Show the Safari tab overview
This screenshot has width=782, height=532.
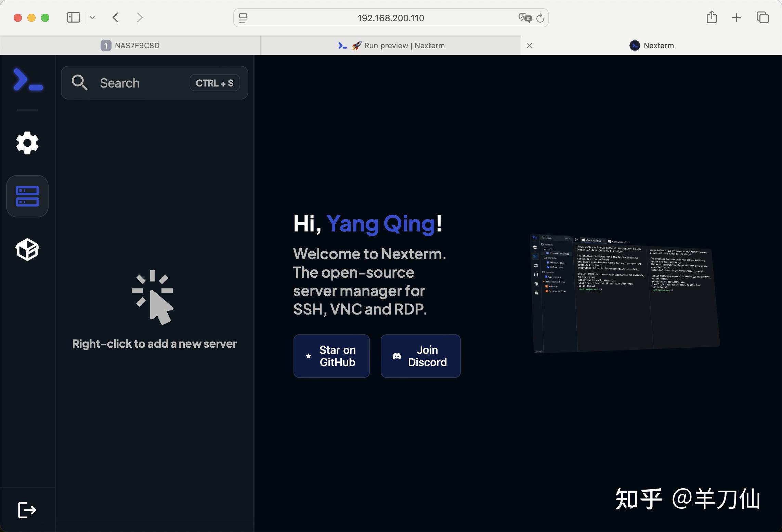762,17
